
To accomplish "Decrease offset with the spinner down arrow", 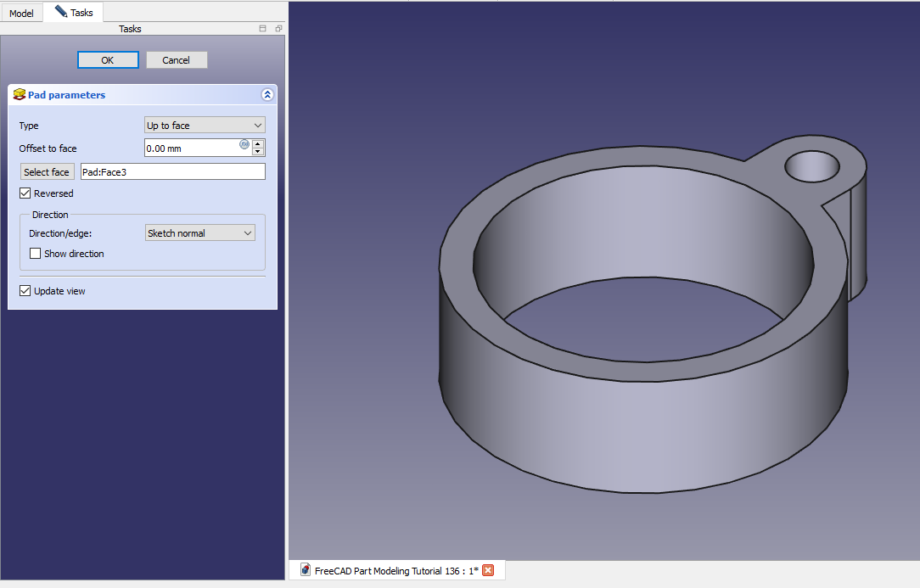I will click(258, 152).
